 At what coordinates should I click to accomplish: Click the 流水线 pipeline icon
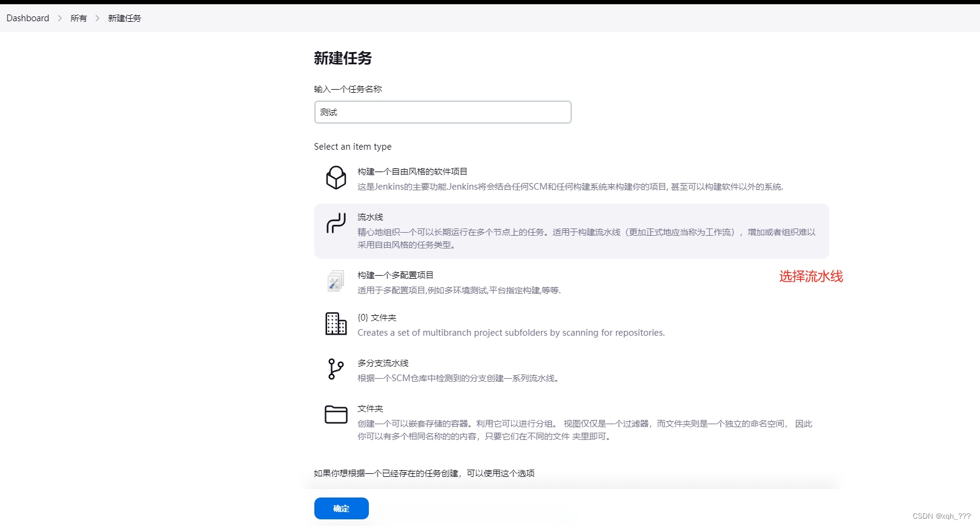click(336, 223)
